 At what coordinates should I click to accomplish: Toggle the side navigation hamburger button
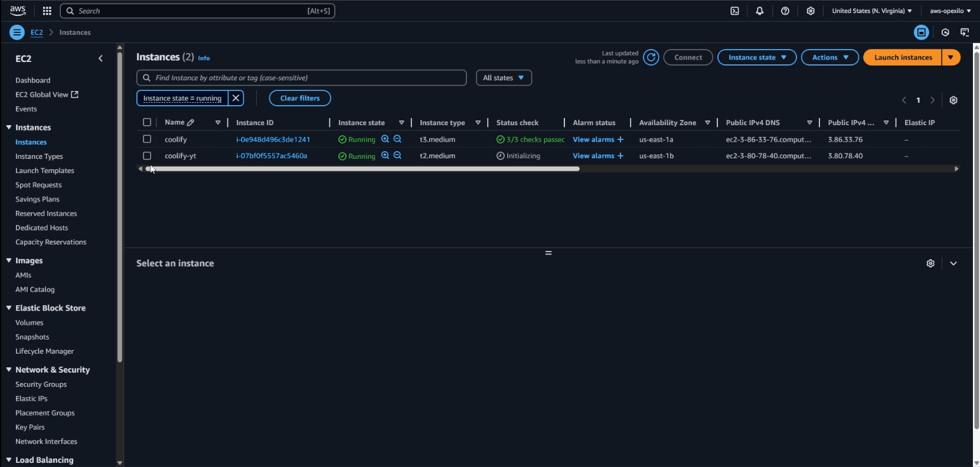click(17, 32)
